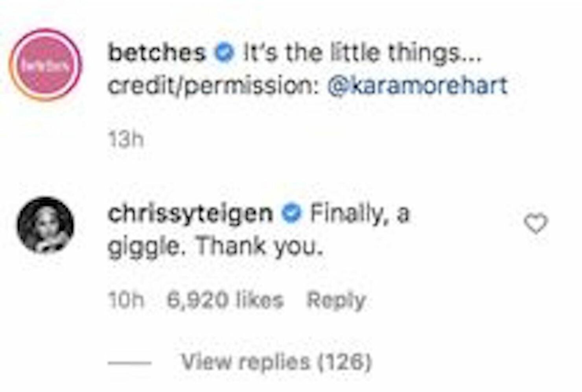Image resolution: width=582 pixels, height=392 pixels.
Task: Show who liked via 6,920 likes
Action: [225, 300]
